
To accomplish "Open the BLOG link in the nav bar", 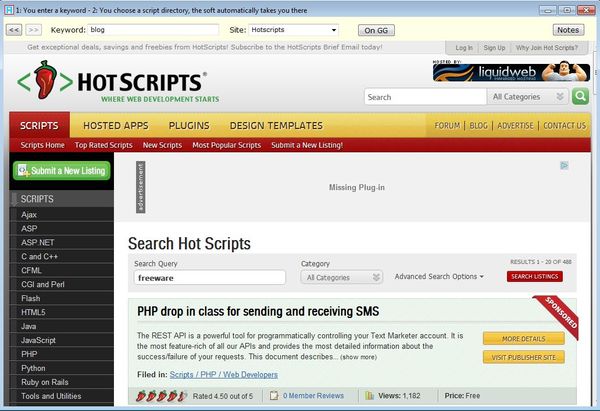I will (478, 126).
